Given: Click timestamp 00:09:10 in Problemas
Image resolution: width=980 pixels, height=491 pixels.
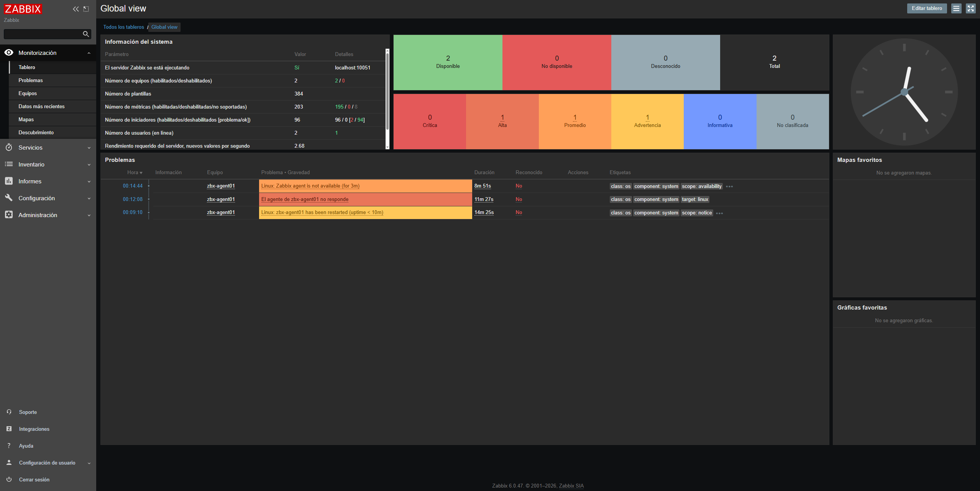Looking at the screenshot, I should 133,212.
